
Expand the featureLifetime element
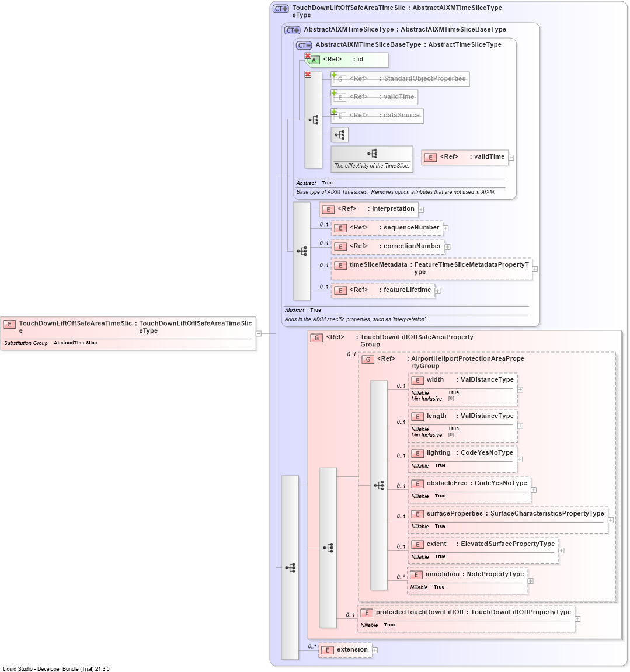coord(437,291)
